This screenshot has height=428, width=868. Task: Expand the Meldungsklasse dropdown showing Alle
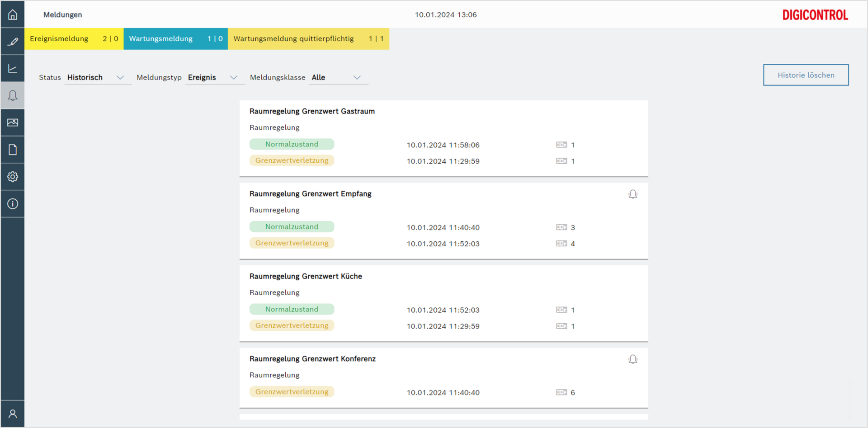pos(338,77)
